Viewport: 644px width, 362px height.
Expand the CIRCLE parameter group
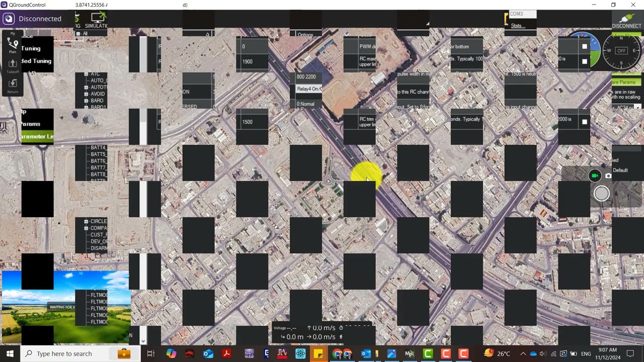87,221
